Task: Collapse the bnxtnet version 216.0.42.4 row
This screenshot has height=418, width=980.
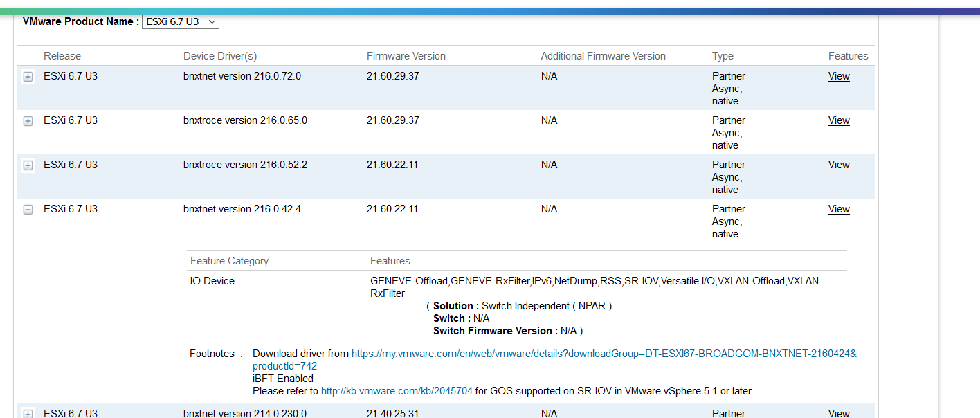Action: [x=28, y=210]
